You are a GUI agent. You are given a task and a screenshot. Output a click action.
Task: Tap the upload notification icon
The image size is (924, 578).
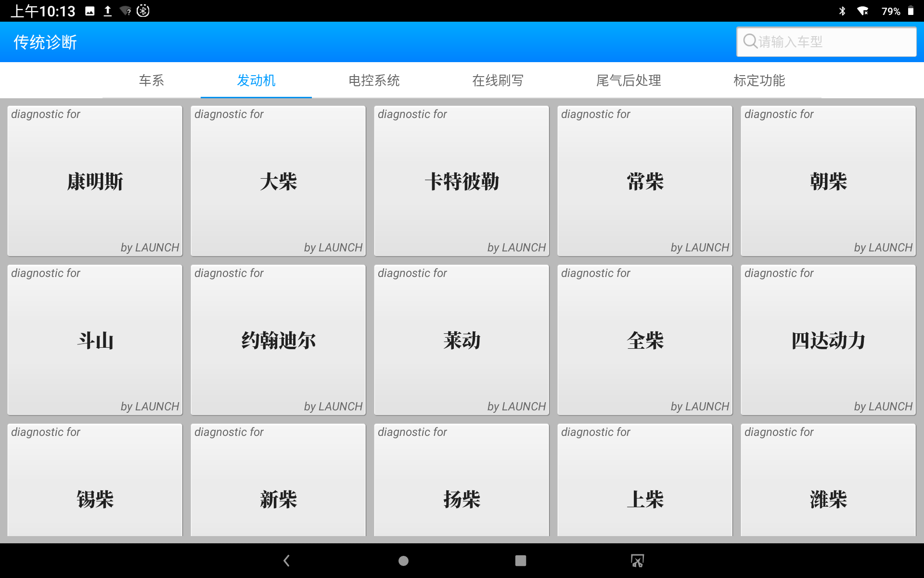click(x=108, y=11)
